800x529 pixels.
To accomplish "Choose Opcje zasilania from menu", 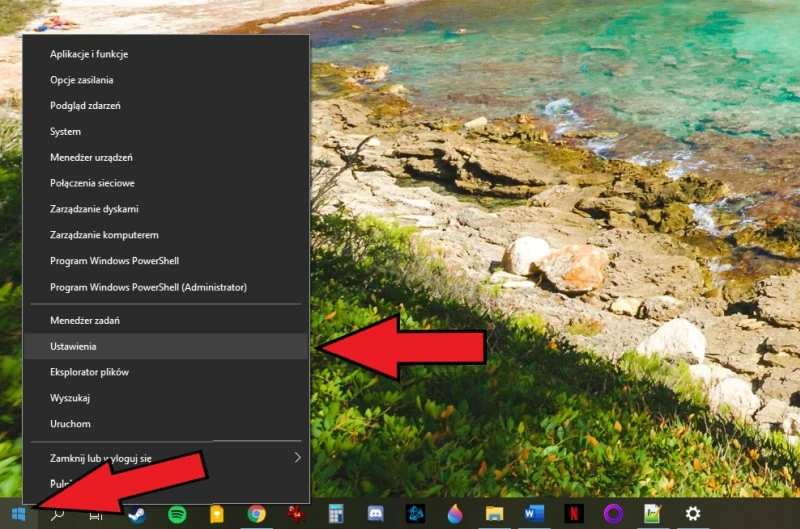I will 166,80.
